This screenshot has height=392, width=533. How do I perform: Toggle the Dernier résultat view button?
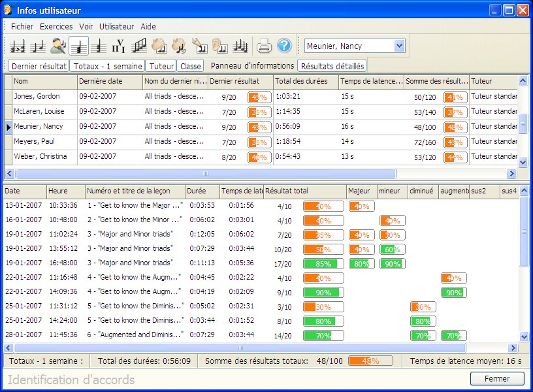click(38, 66)
